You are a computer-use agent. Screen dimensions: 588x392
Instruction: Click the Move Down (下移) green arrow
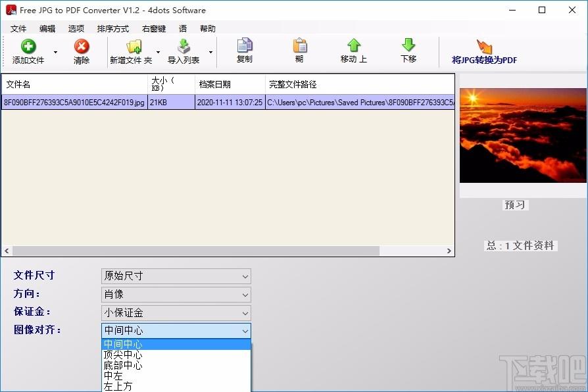point(408,45)
